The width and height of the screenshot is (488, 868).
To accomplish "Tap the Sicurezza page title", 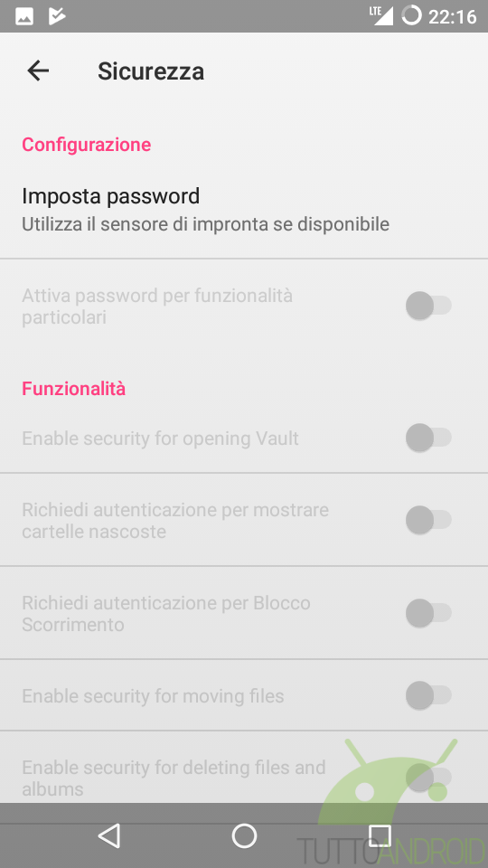I will tap(151, 71).
